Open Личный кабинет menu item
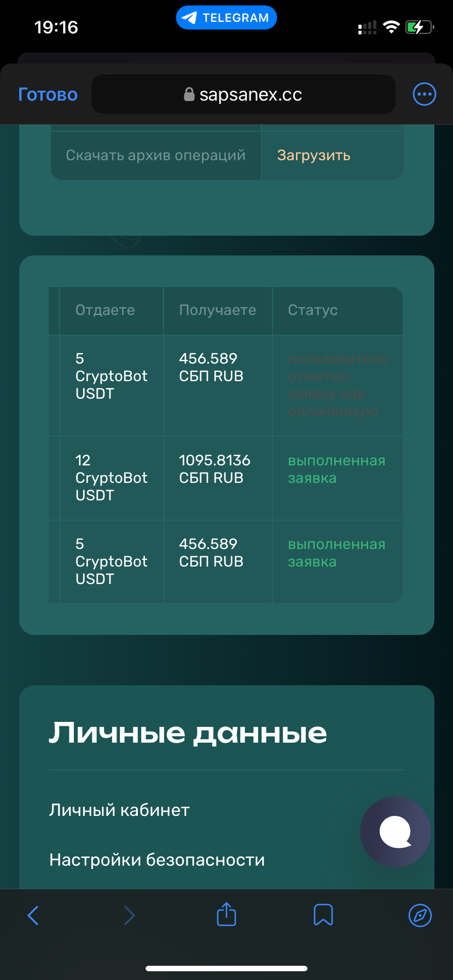 tap(119, 810)
